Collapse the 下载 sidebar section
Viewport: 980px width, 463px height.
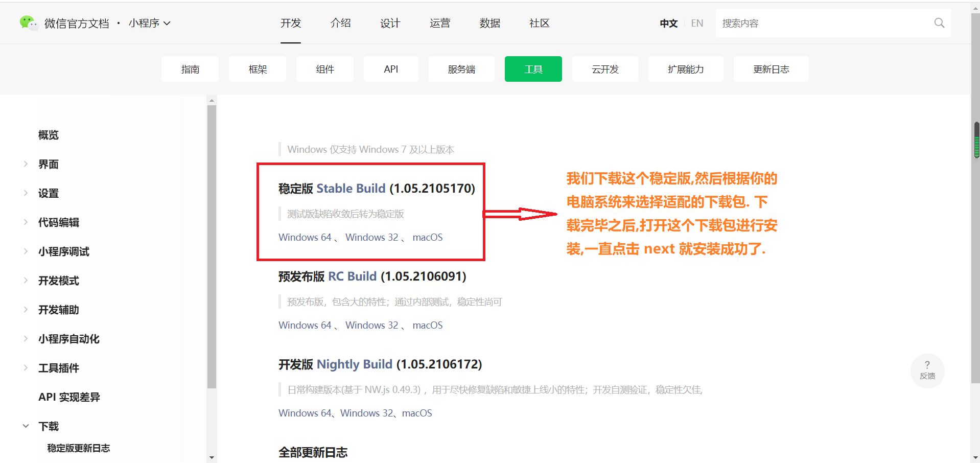[x=26, y=426]
